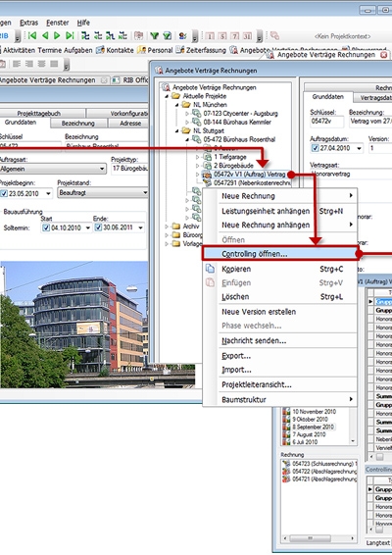This screenshot has height=555, width=392.
Task: Select the Grunddaten tab in contract panel
Action: click(328, 97)
